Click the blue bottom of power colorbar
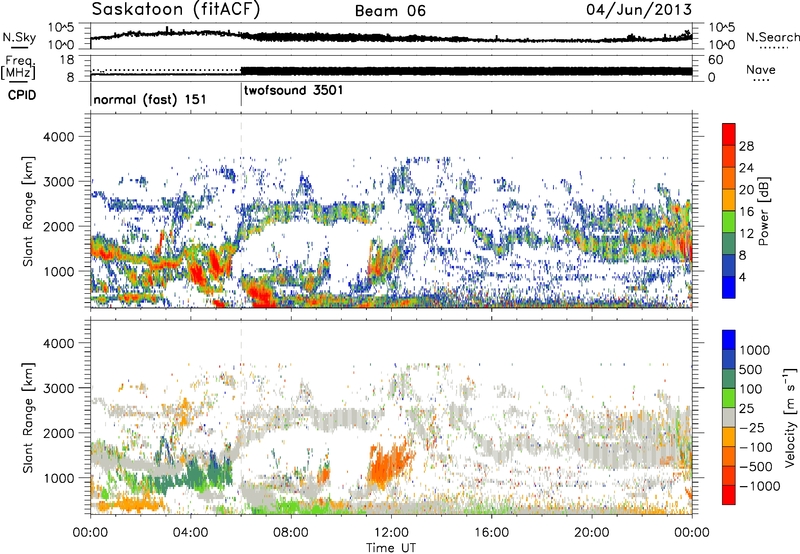Screen dimensions: 800x554 pos(729,287)
